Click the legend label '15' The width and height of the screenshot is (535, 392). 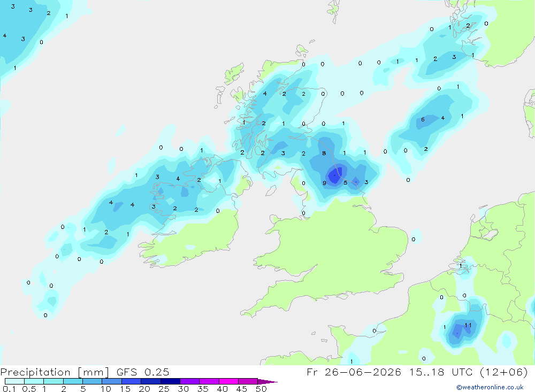click(x=125, y=389)
